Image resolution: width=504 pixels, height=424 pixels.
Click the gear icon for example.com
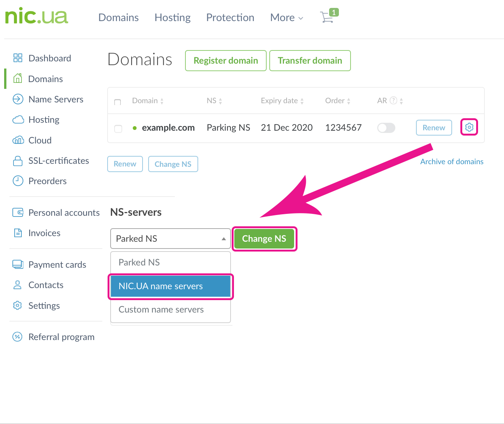[469, 127]
